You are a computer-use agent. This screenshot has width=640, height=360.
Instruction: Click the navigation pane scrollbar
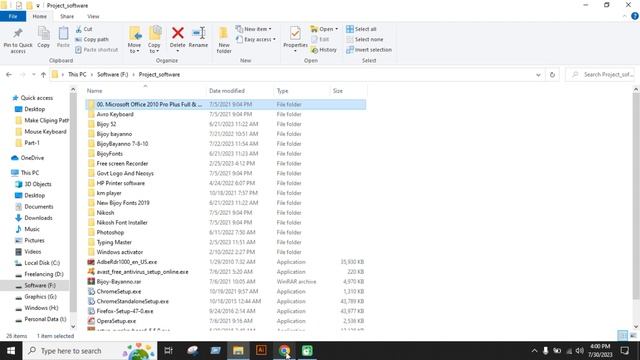point(73,202)
